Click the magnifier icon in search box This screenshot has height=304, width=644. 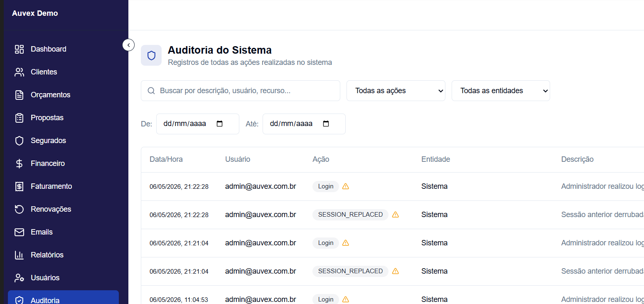click(x=152, y=91)
